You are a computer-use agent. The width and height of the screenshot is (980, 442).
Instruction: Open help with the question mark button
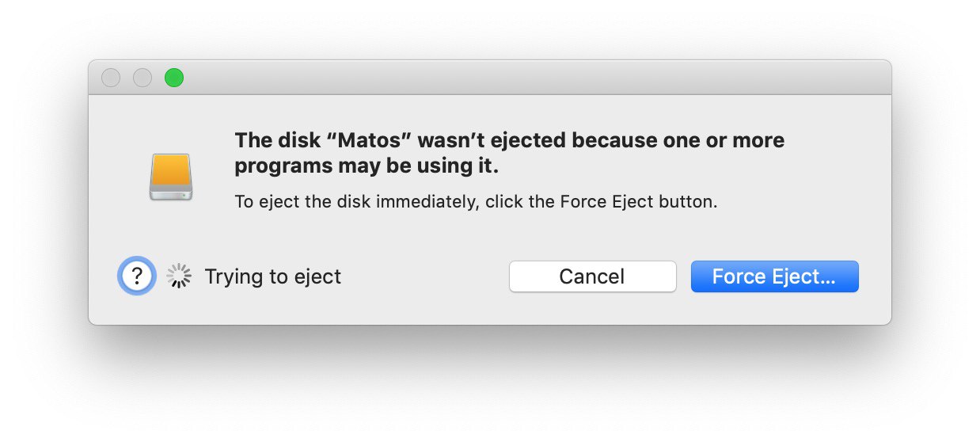pos(137,276)
